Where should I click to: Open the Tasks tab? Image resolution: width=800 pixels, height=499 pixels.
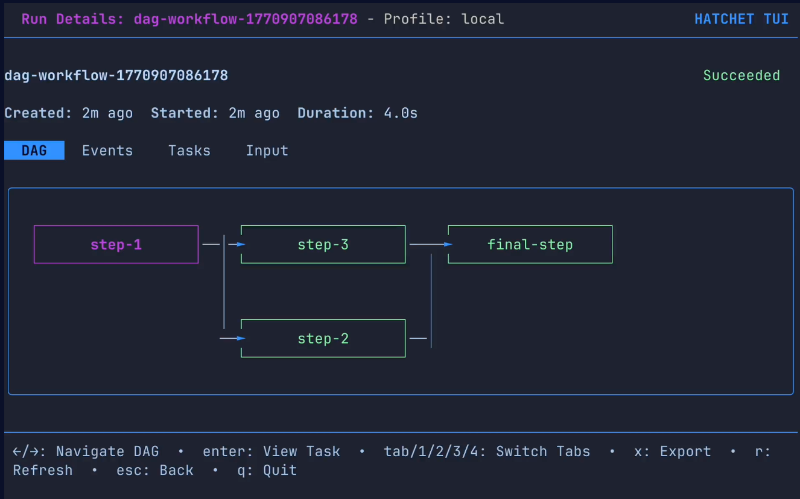coord(189,151)
